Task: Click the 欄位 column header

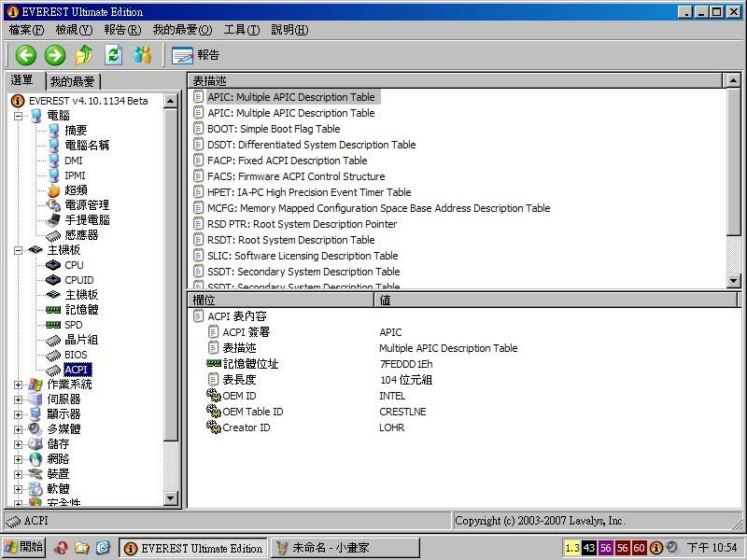Action: pyautogui.click(x=281, y=300)
